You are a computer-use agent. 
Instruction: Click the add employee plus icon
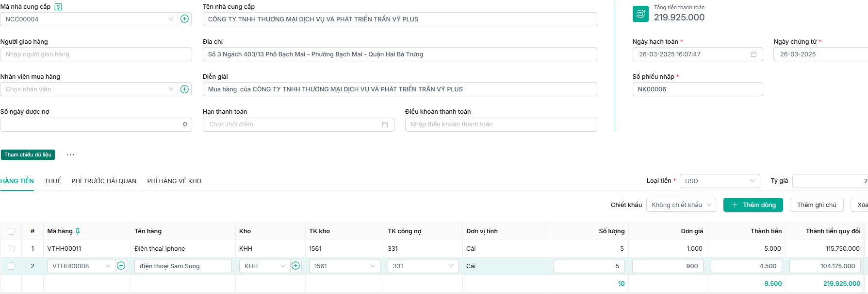coord(184,89)
